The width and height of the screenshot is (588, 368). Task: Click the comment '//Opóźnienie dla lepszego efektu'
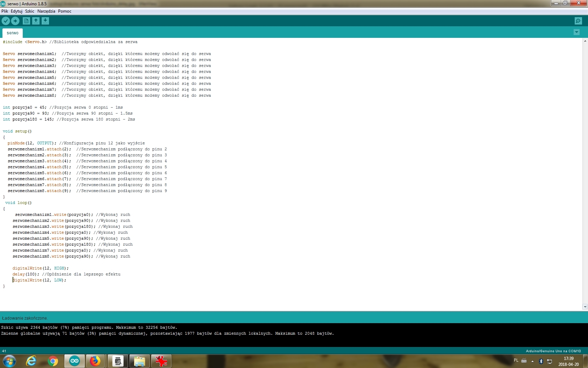(81, 274)
